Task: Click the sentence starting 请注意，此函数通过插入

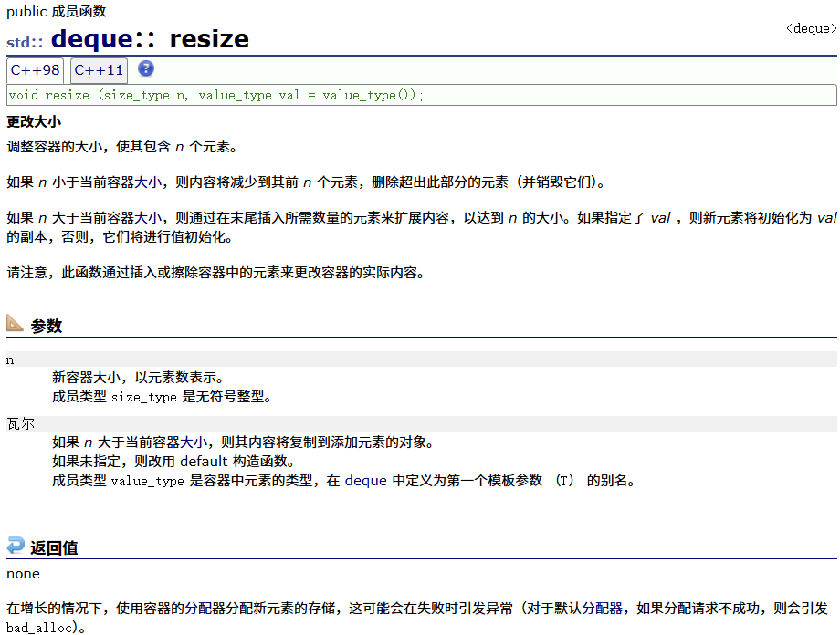Action: click(x=215, y=273)
